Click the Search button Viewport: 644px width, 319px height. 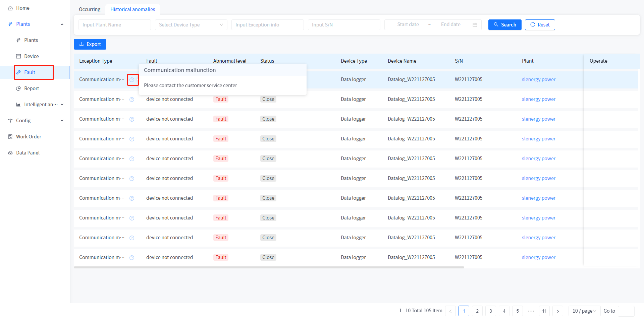(x=505, y=25)
